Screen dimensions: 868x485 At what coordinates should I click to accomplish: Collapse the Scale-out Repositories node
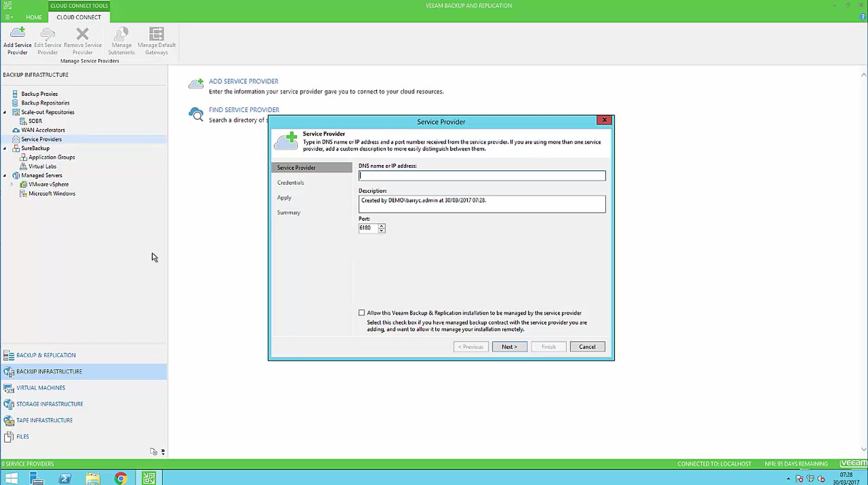point(5,112)
